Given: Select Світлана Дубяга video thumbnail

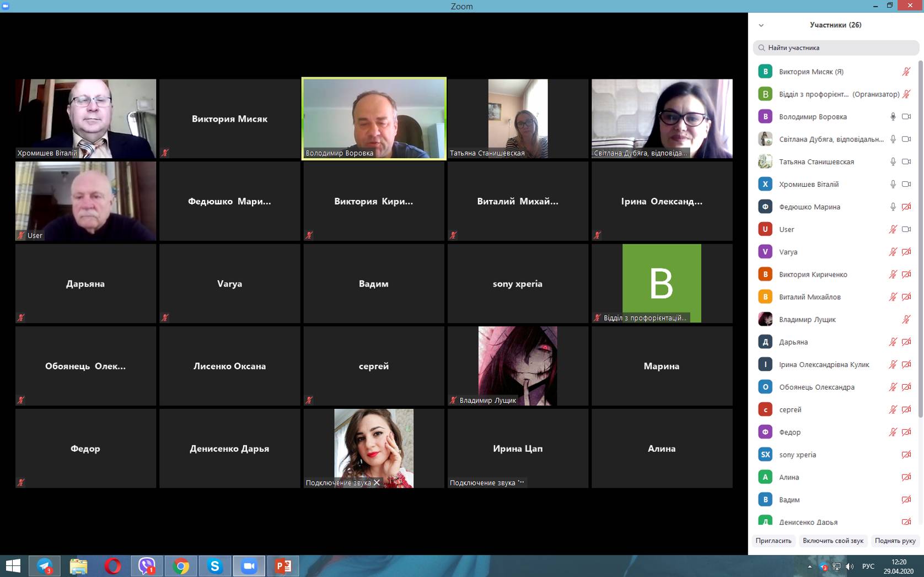Looking at the screenshot, I should (x=662, y=118).
